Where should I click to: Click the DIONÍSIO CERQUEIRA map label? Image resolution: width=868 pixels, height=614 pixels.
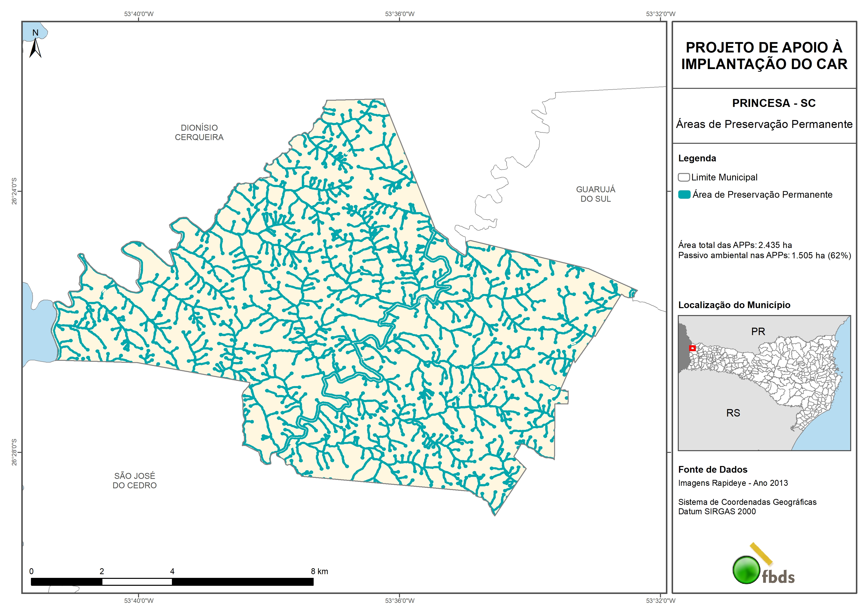point(199,133)
